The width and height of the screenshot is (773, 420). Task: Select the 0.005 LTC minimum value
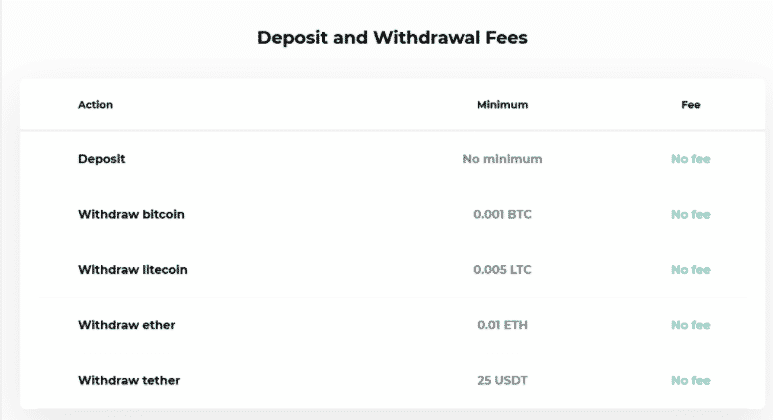click(x=502, y=269)
